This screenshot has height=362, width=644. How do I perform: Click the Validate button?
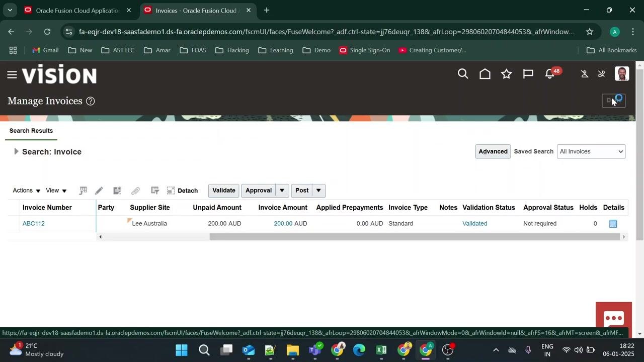tap(224, 191)
